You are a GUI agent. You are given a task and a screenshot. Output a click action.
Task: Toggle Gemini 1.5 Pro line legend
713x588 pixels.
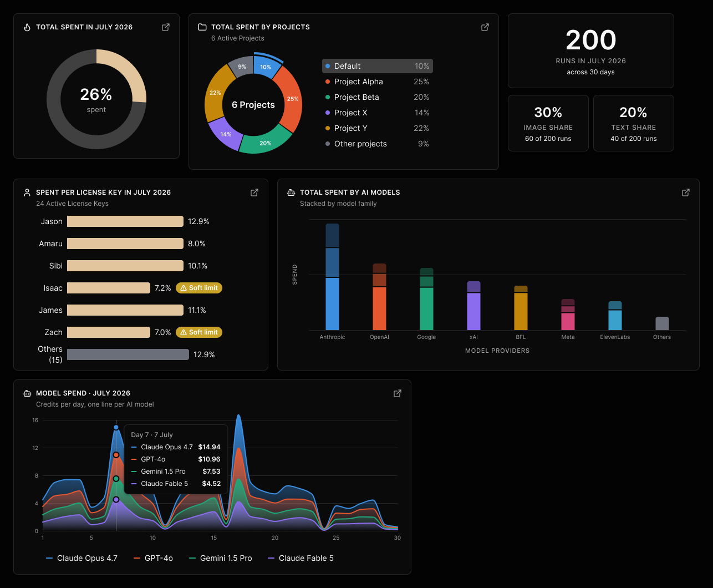click(x=220, y=558)
